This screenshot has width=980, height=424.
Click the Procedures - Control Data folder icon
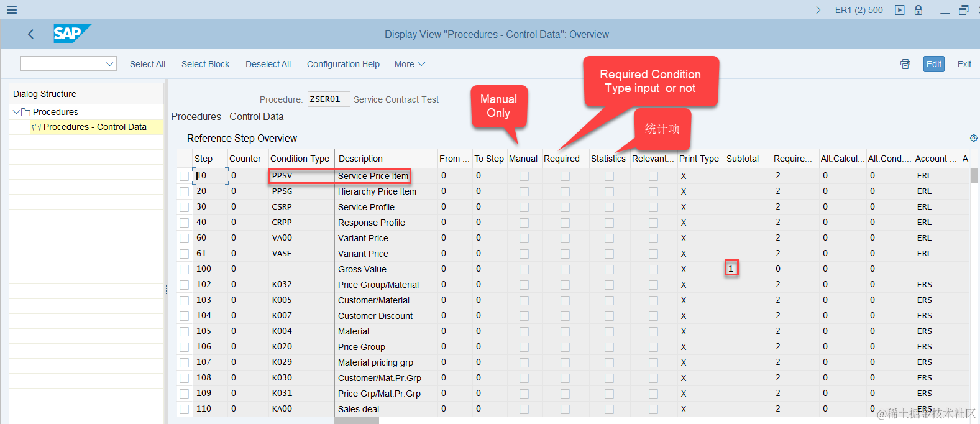37,127
